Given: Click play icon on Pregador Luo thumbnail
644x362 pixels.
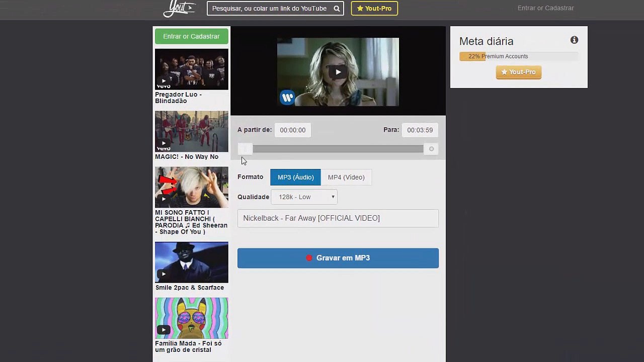Looking at the screenshot, I should [164, 80].
